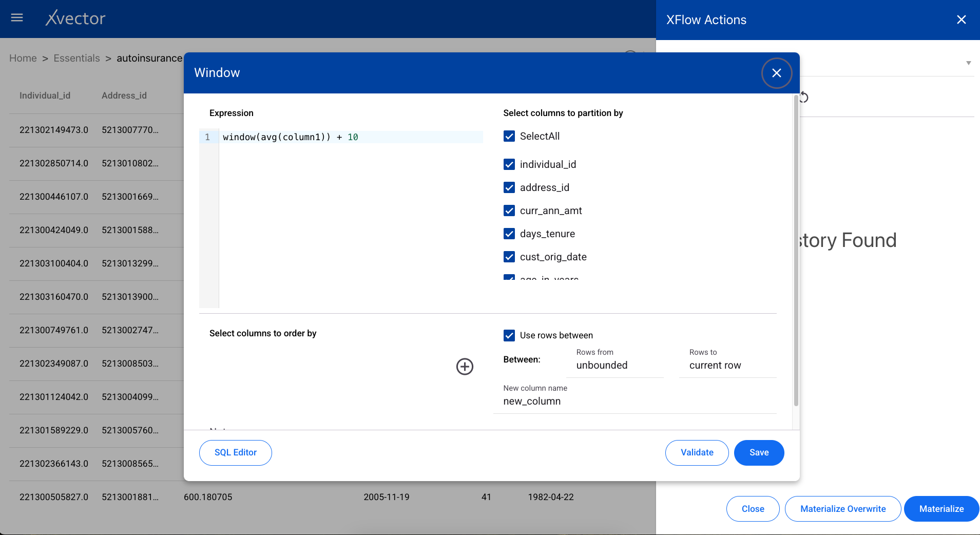Select date cell 1982-04-22
This screenshot has height=535, width=980.
(x=551, y=497)
